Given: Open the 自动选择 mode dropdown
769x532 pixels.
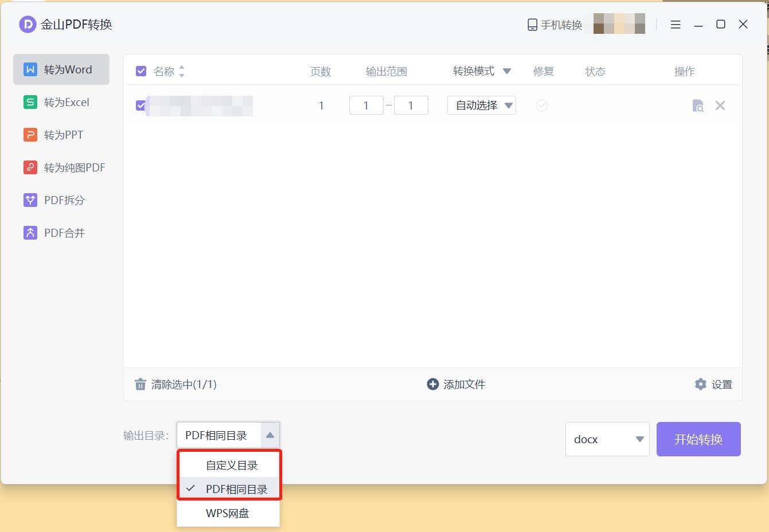Looking at the screenshot, I should coord(482,105).
